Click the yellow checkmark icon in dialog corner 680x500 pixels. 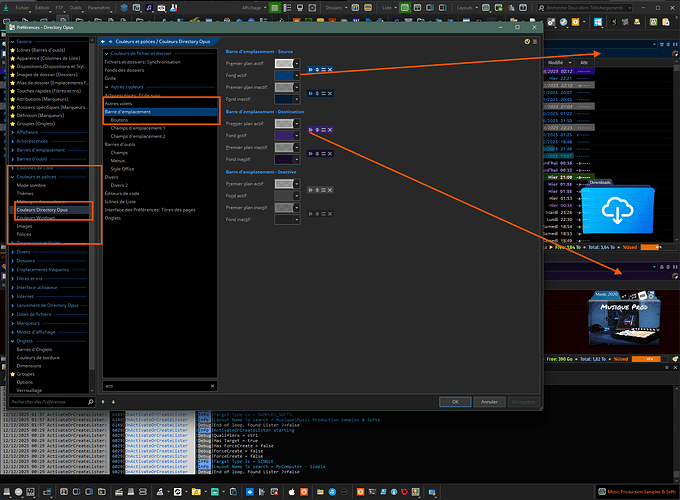(x=526, y=41)
